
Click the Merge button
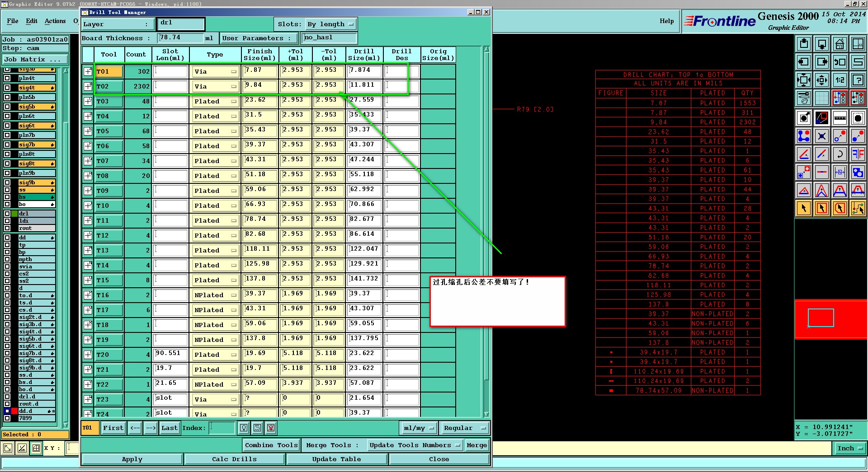coord(476,445)
